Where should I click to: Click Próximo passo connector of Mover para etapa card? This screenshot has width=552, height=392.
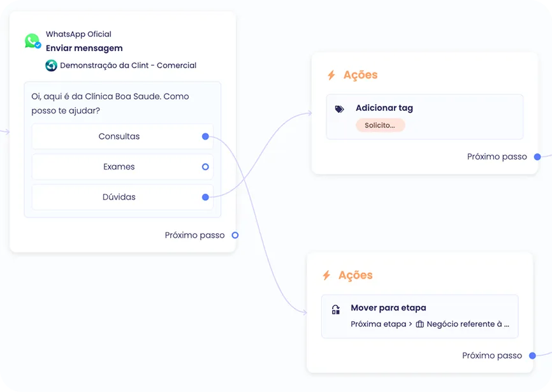532,356
